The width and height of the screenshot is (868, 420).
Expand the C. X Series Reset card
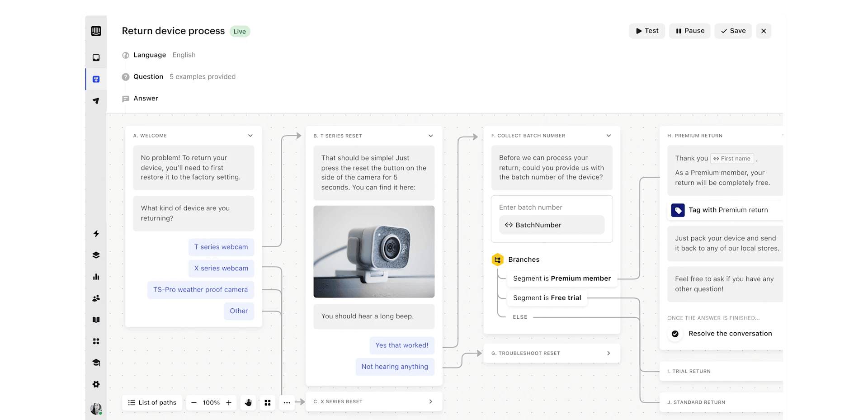pos(374,401)
